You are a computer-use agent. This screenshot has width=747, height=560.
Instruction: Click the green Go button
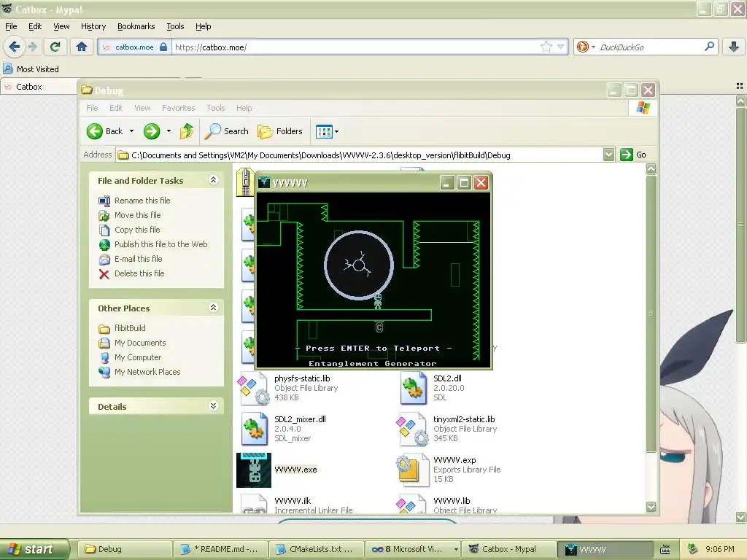[633, 155]
